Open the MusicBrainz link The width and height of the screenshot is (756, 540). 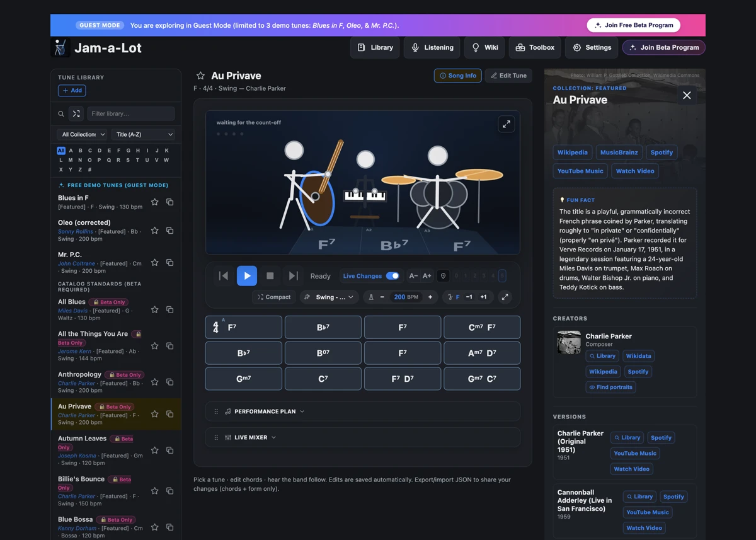coord(619,152)
